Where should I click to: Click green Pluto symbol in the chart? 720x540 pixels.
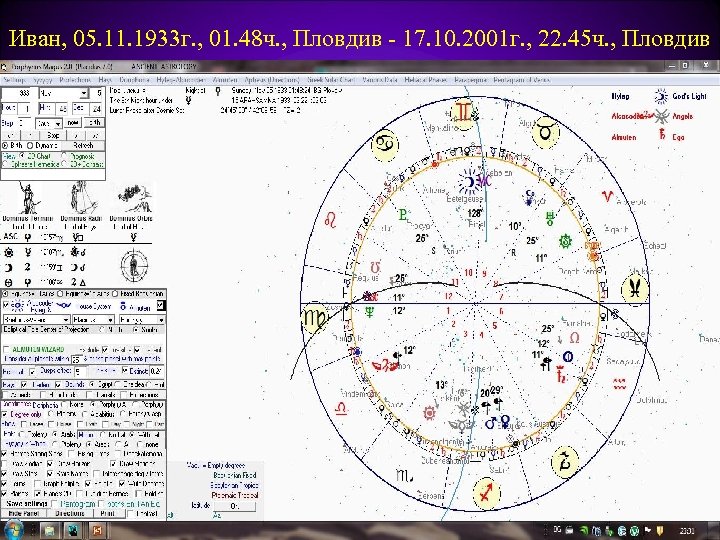[403, 215]
